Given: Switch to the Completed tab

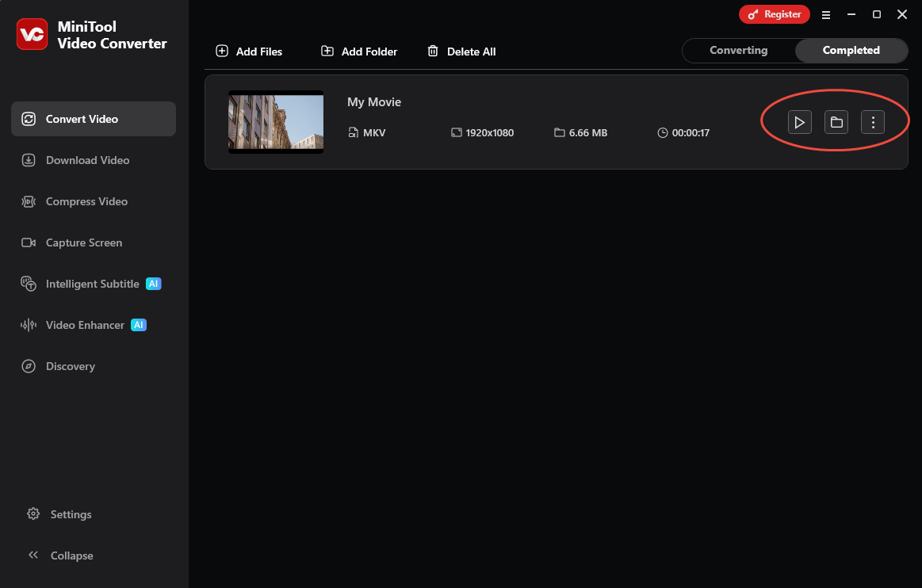Looking at the screenshot, I should pos(851,51).
